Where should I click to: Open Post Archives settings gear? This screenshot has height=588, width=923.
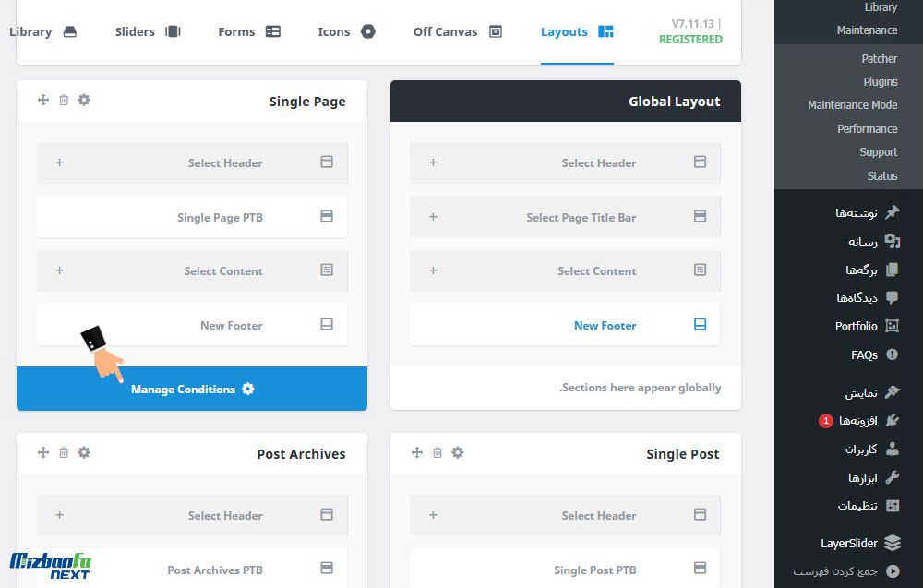pyautogui.click(x=84, y=452)
